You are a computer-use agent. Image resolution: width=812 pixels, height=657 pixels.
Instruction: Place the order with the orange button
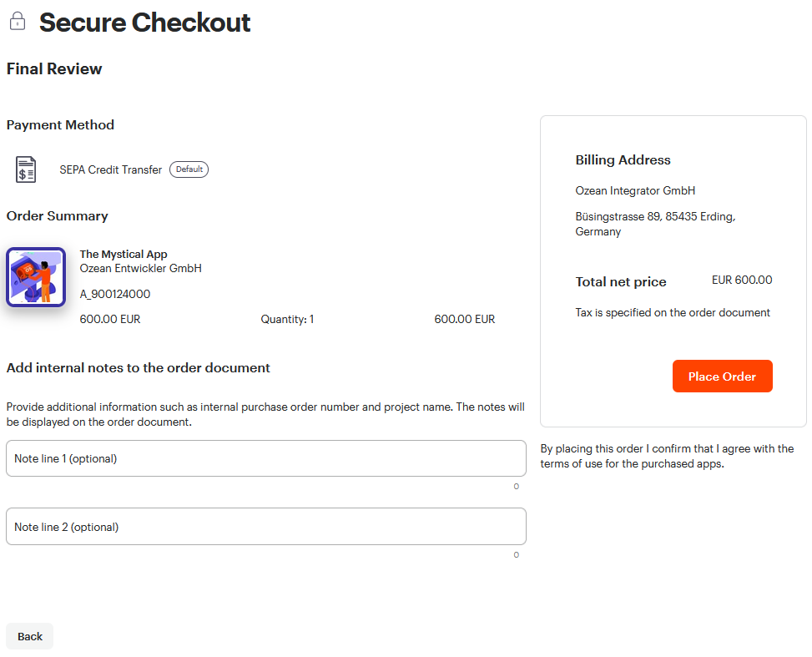pos(723,377)
